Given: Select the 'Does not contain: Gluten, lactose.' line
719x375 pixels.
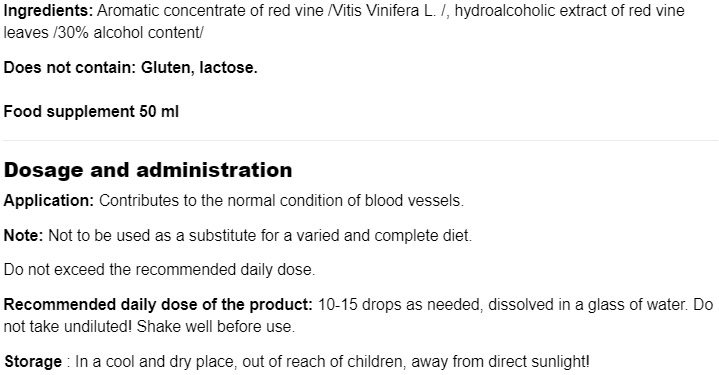Looking at the screenshot, I should pyautogui.click(x=131, y=67).
